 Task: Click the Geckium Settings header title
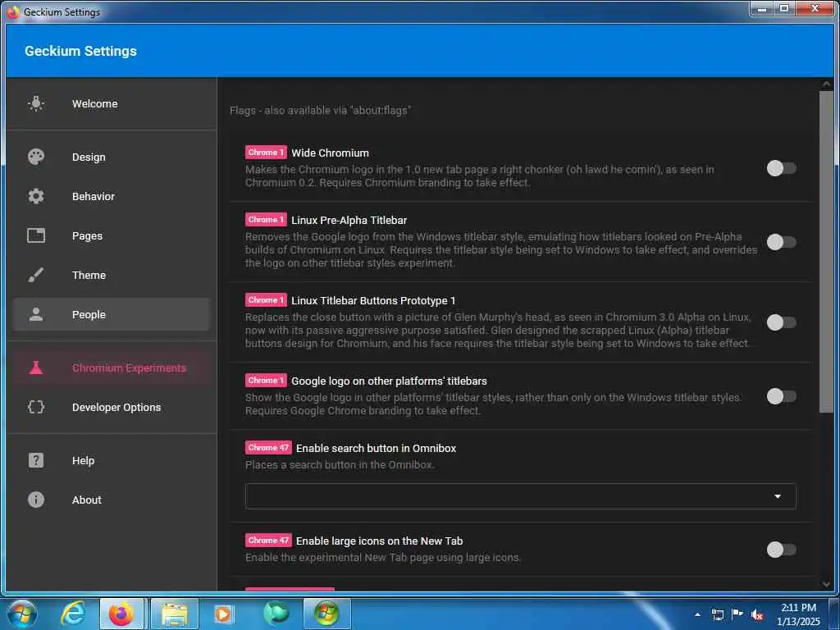click(81, 51)
